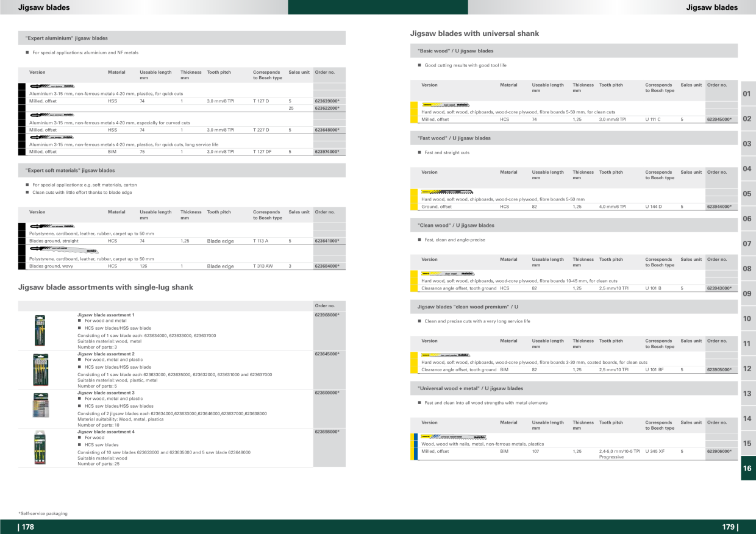Viewport: 756px width, 534px height.
Task: Click the blade picture above T 113 A row
Action: [52, 226]
